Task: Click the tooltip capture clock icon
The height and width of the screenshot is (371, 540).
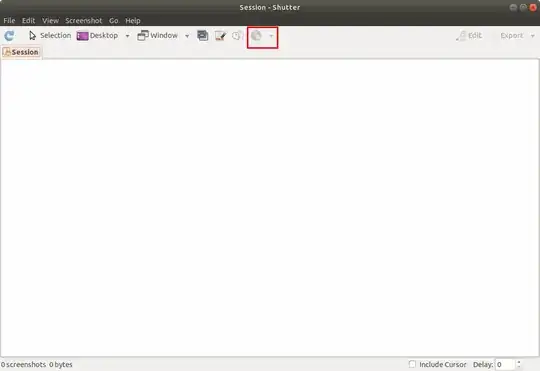Action: point(237,35)
